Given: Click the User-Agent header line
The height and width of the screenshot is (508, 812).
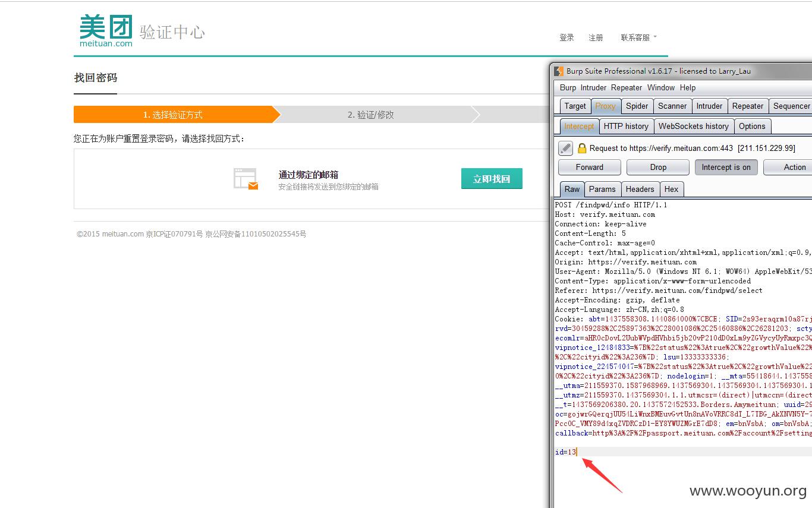Looking at the screenshot, I should tap(683, 272).
